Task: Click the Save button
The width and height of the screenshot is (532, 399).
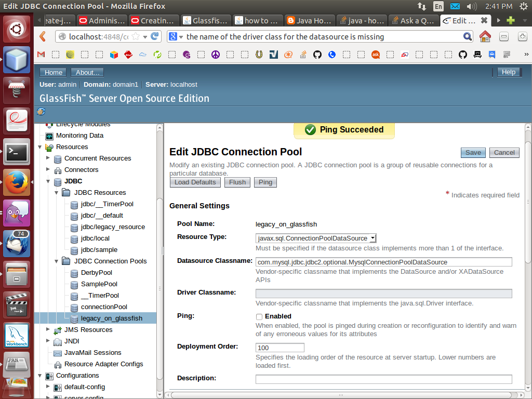Action: click(x=473, y=153)
